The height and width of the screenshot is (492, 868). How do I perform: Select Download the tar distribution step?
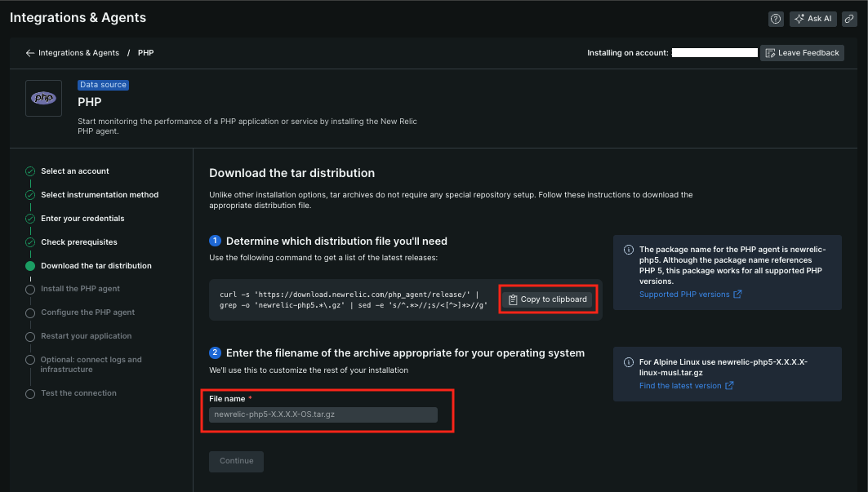coord(96,266)
